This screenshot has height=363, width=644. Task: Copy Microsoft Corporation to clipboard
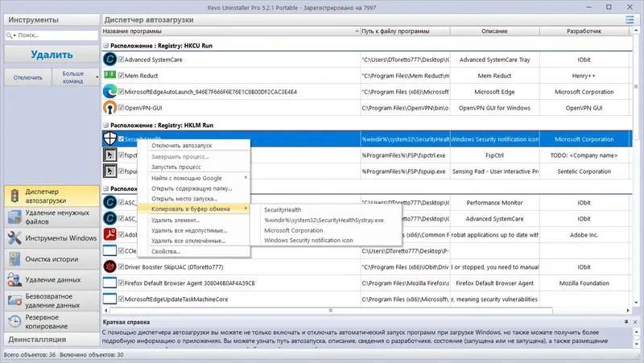coord(326,230)
